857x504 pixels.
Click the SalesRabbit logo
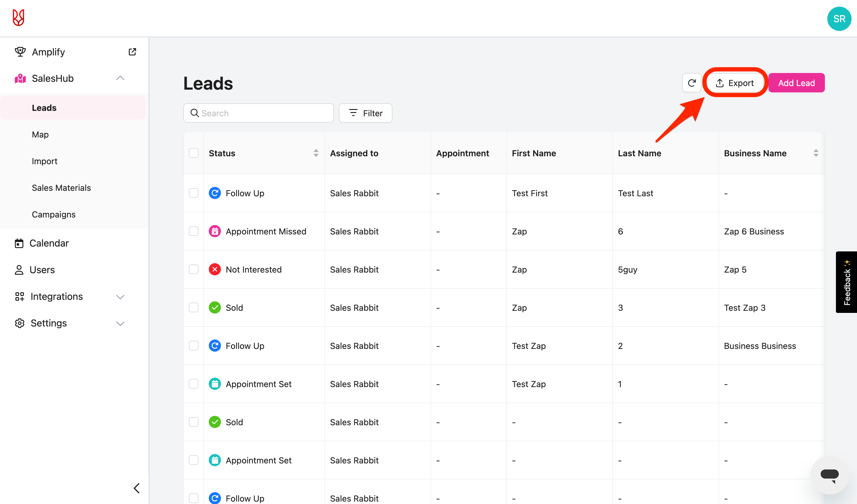18,18
